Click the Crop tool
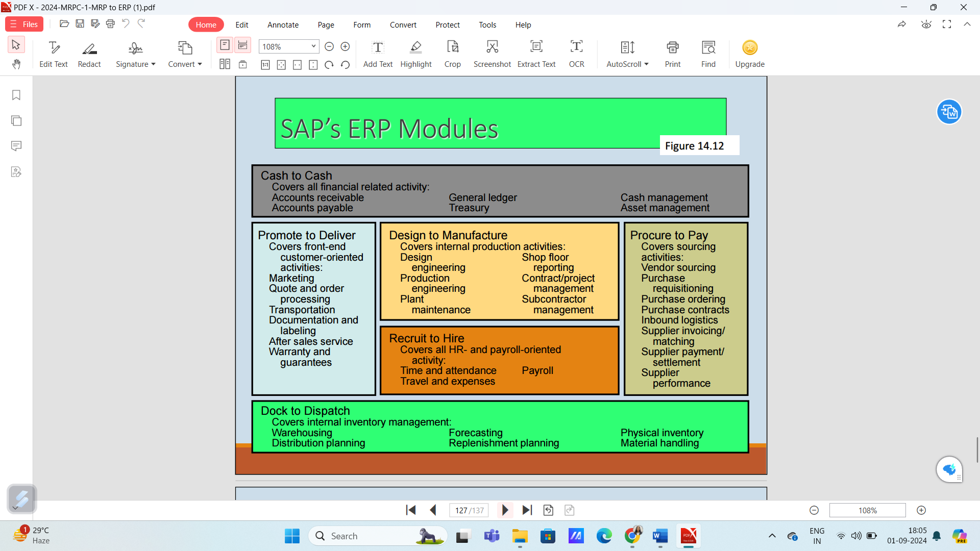 (x=453, y=55)
